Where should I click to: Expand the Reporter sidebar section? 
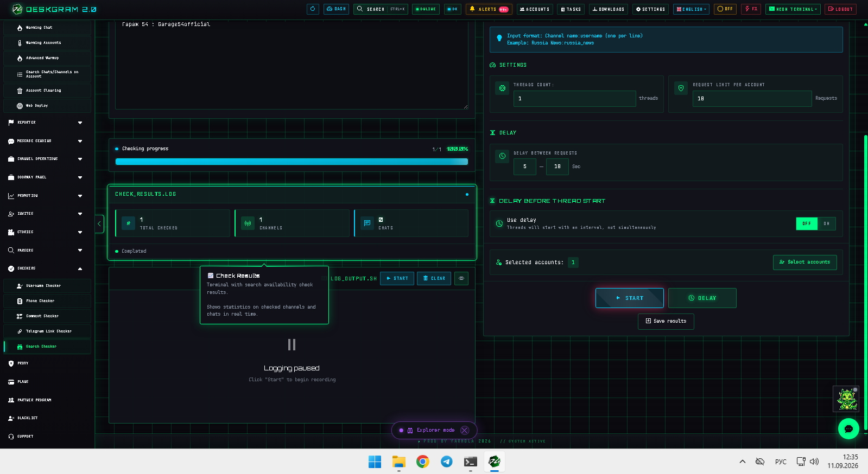pos(46,123)
